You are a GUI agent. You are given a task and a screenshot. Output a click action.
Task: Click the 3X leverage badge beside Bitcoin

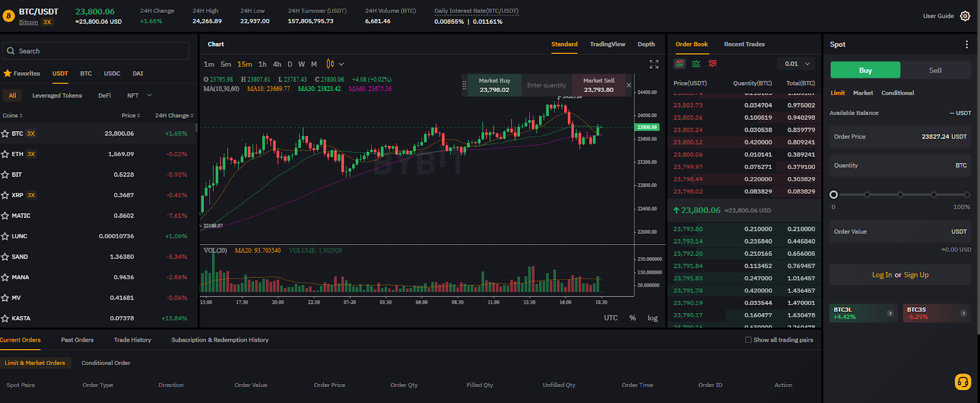point(47,22)
